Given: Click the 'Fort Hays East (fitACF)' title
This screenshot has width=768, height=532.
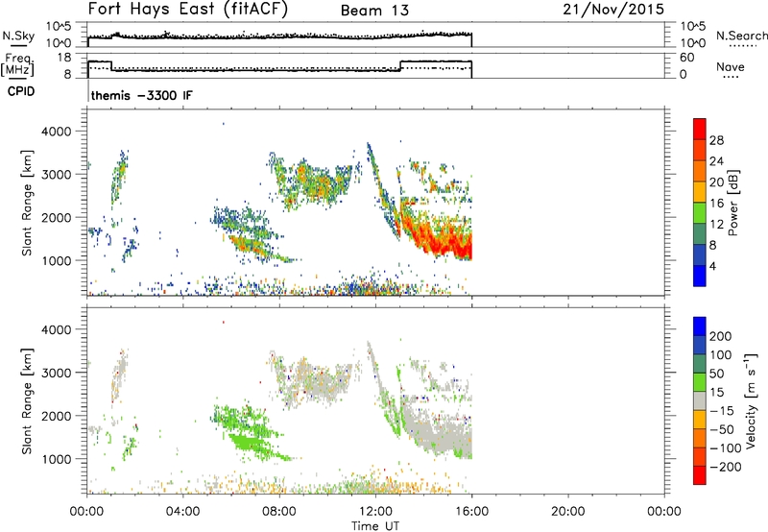Looking at the screenshot, I should coord(187,10).
